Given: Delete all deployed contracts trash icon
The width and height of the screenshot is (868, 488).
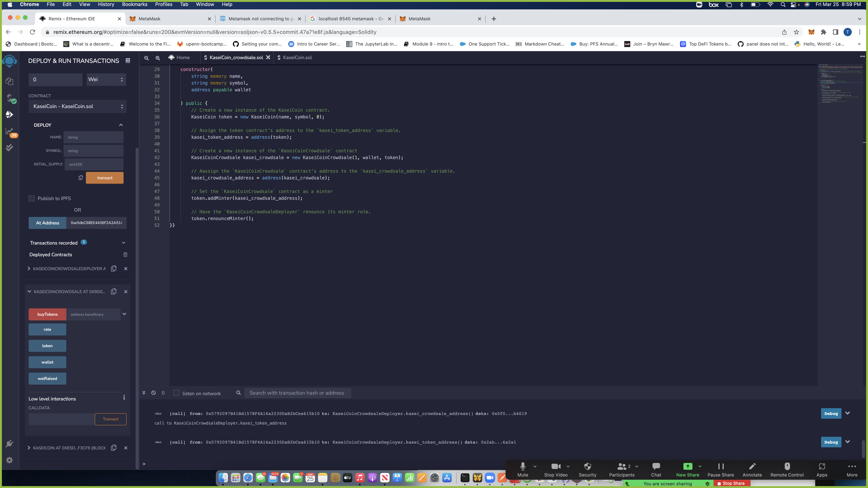Looking at the screenshot, I should coord(125,255).
